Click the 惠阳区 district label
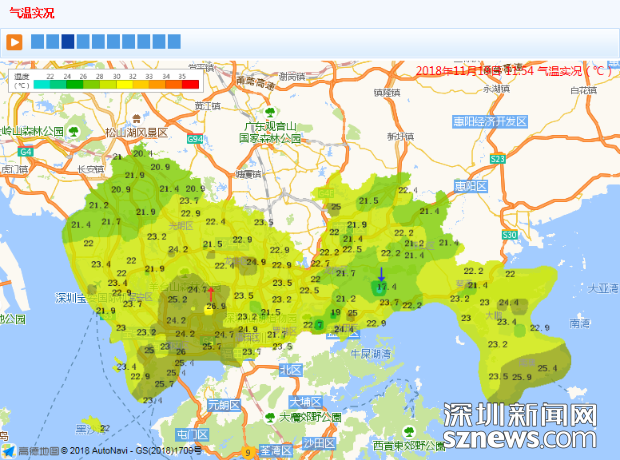Screen dimensions: 620x460 468,186
